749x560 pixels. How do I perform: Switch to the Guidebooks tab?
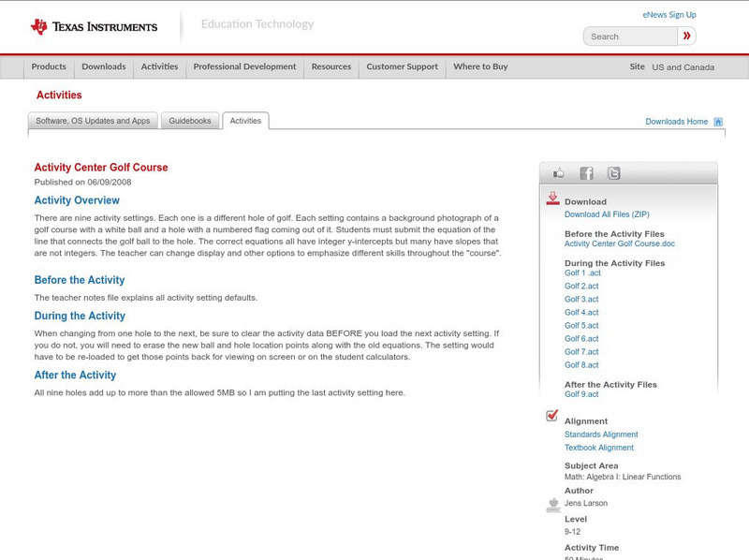coord(190,121)
